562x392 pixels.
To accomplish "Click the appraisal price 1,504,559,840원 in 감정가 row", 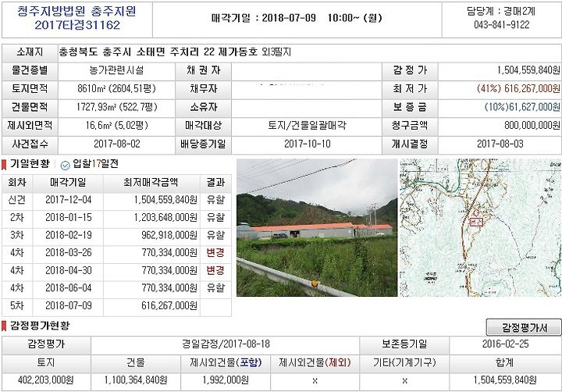I will click(528, 70).
